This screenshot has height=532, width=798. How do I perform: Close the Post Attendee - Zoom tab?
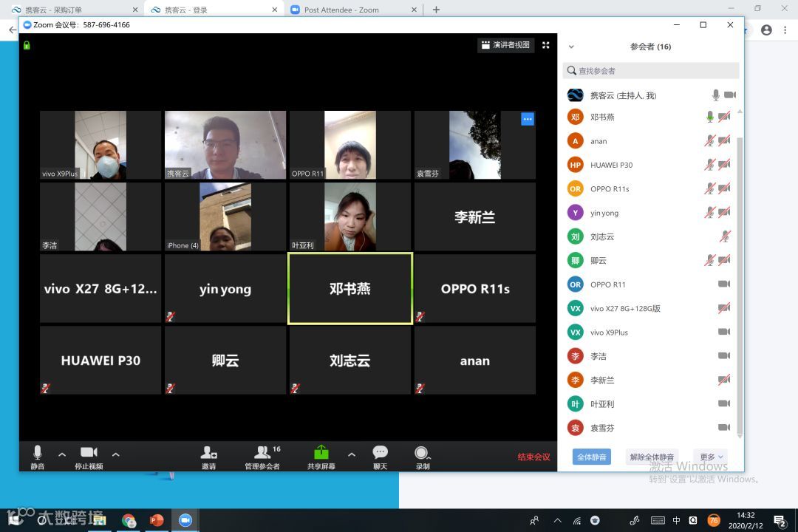tap(414, 10)
